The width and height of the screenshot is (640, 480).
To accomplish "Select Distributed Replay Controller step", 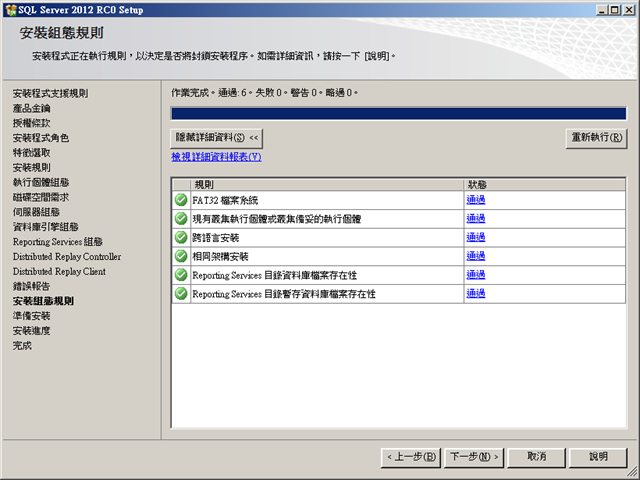I will (x=67, y=257).
